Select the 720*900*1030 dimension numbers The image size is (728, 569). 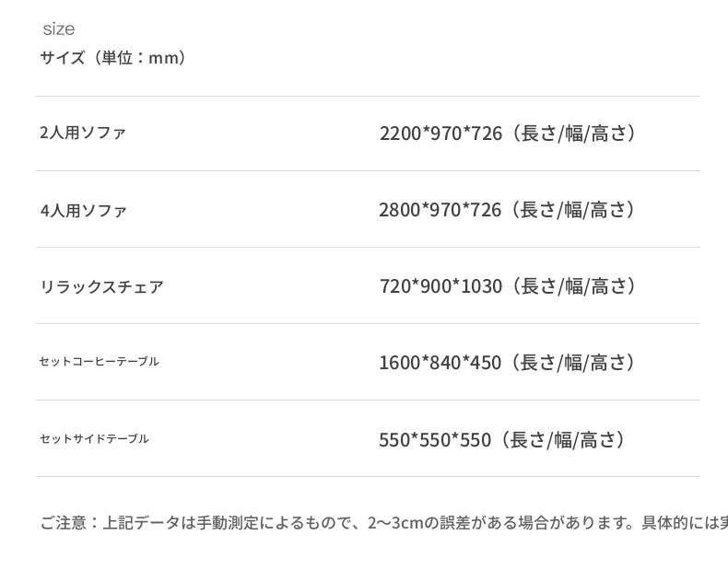tap(440, 286)
